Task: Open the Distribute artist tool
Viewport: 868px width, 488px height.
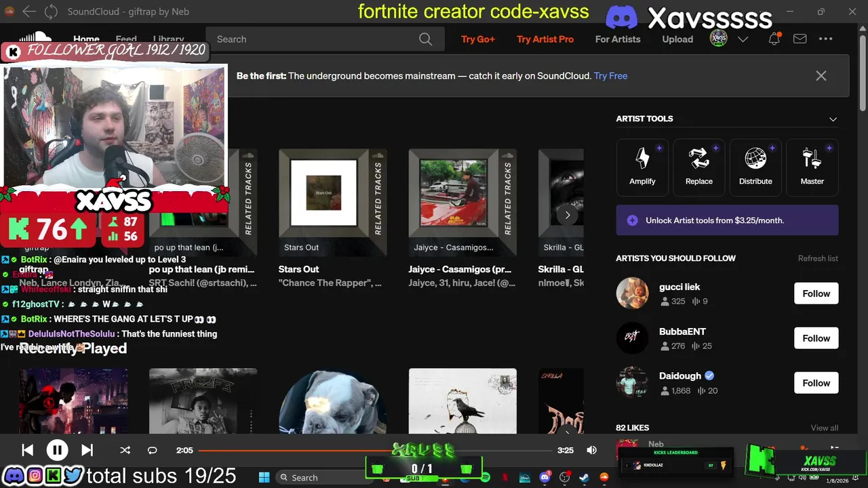Action: point(755,167)
